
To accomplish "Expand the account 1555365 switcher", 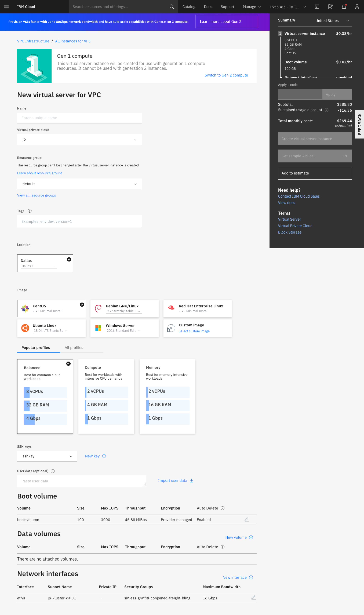I will tap(288, 7).
